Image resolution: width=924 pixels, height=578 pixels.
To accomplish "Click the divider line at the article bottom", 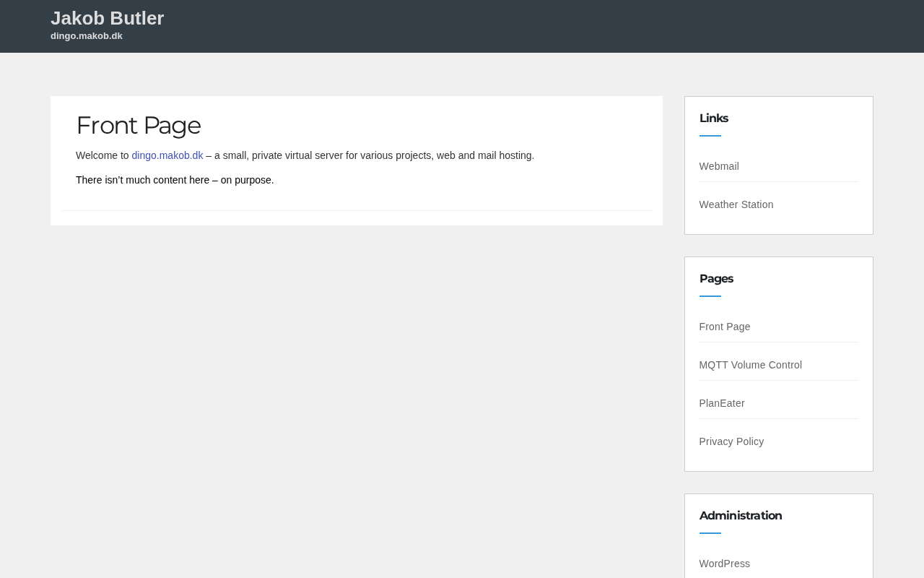I will click(x=357, y=210).
